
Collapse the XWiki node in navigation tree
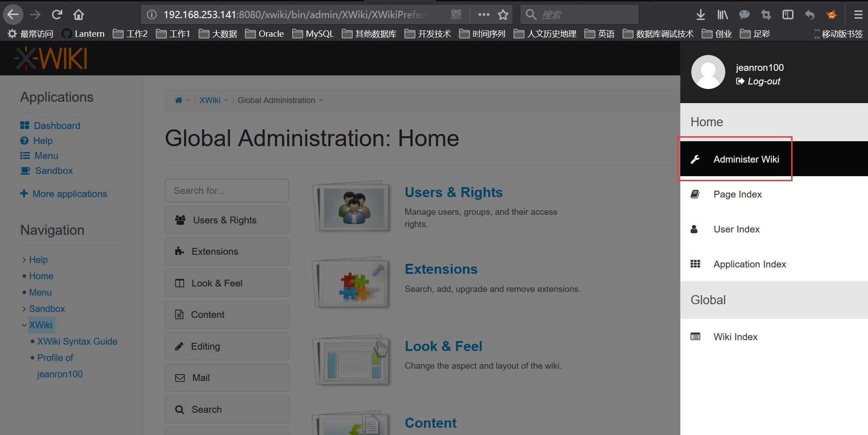point(24,325)
